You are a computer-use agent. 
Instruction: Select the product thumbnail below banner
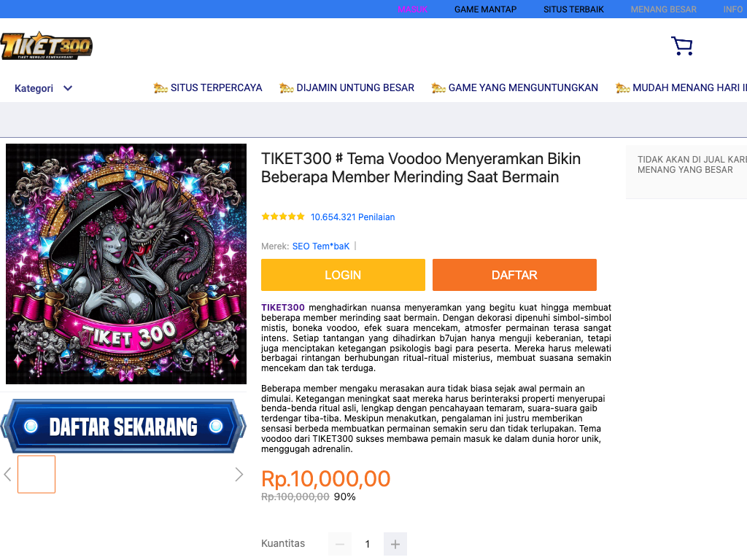36,474
